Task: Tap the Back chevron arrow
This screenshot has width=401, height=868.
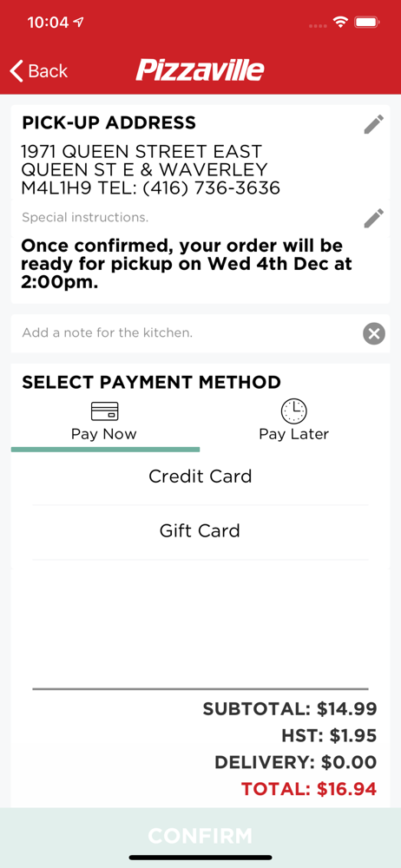Action: 16,71
